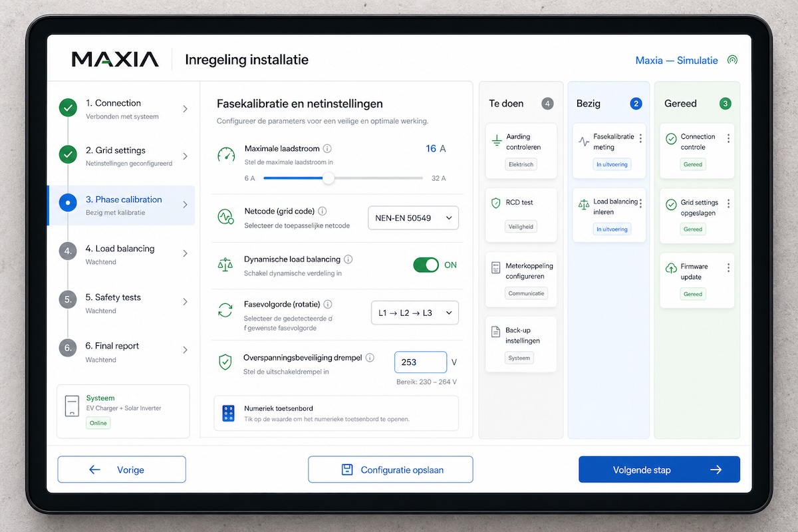Screen dimensions: 798x532
Task: Click the Online status badge
Action: pyautogui.click(x=98, y=423)
